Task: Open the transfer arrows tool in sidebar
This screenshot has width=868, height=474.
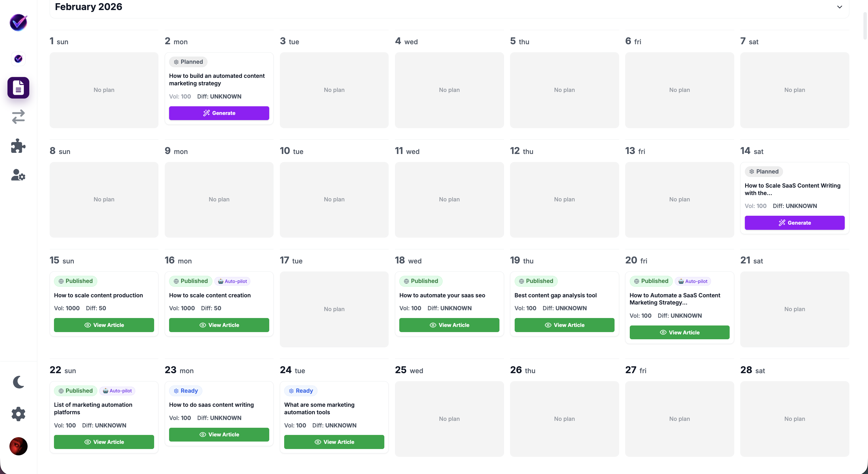Action: [18, 117]
